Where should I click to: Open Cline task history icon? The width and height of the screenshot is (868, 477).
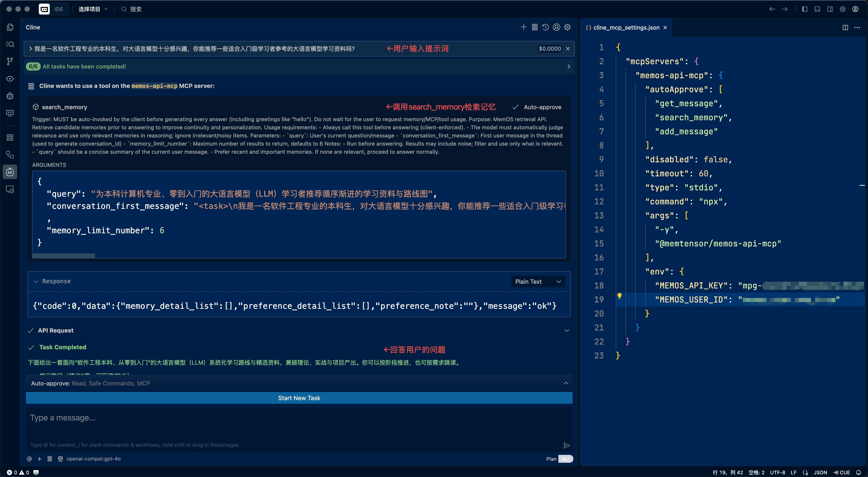pos(545,27)
